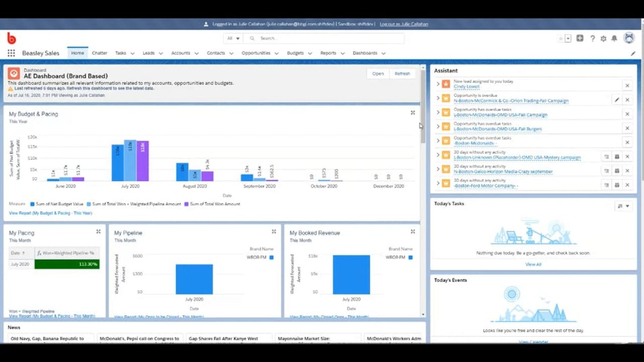This screenshot has height=362, width=644.
Task: Expand the My Pipeline chart
Action: point(274,232)
